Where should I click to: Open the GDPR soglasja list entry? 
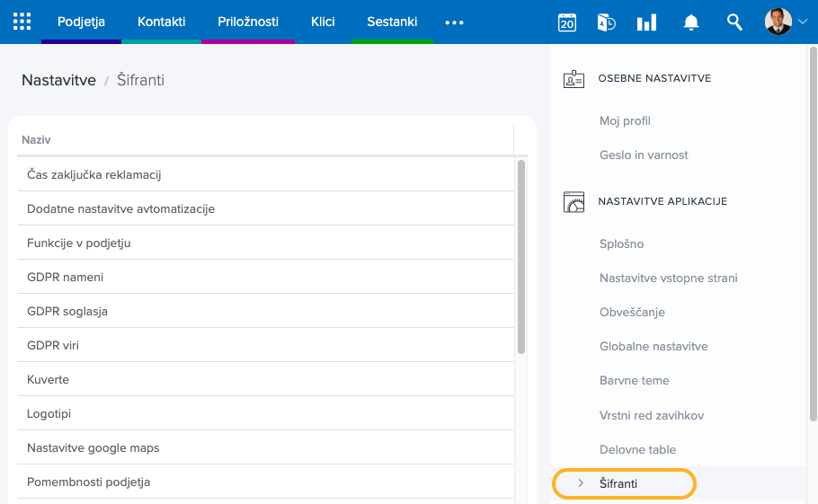point(67,311)
